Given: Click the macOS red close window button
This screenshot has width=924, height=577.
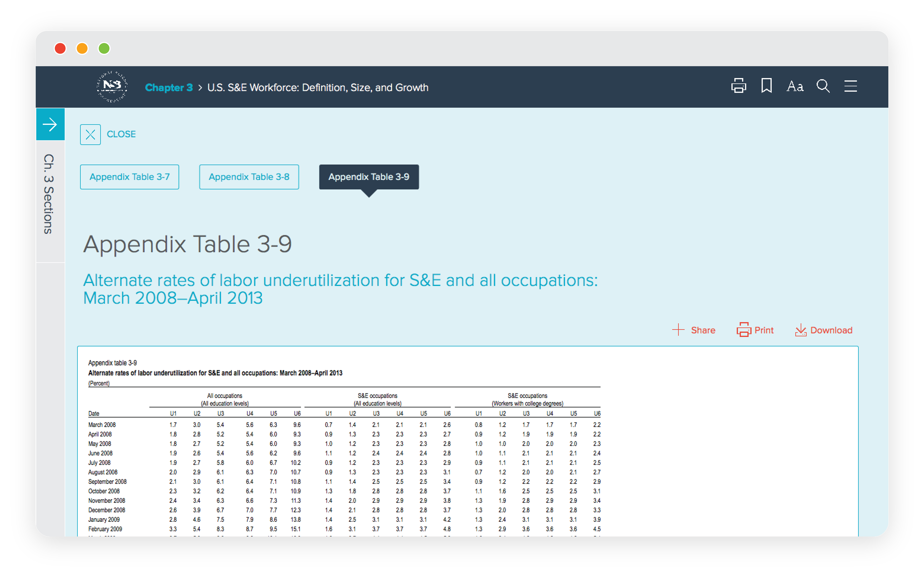Looking at the screenshot, I should tap(60, 48).
